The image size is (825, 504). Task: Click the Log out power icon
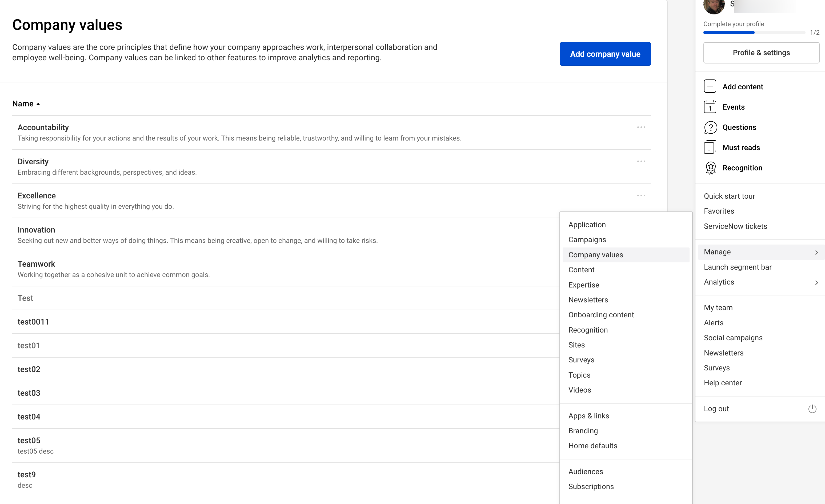[812, 409]
